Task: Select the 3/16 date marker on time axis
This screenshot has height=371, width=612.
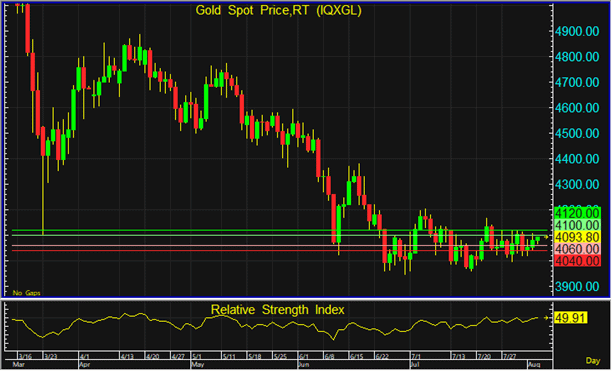Action: [x=25, y=357]
